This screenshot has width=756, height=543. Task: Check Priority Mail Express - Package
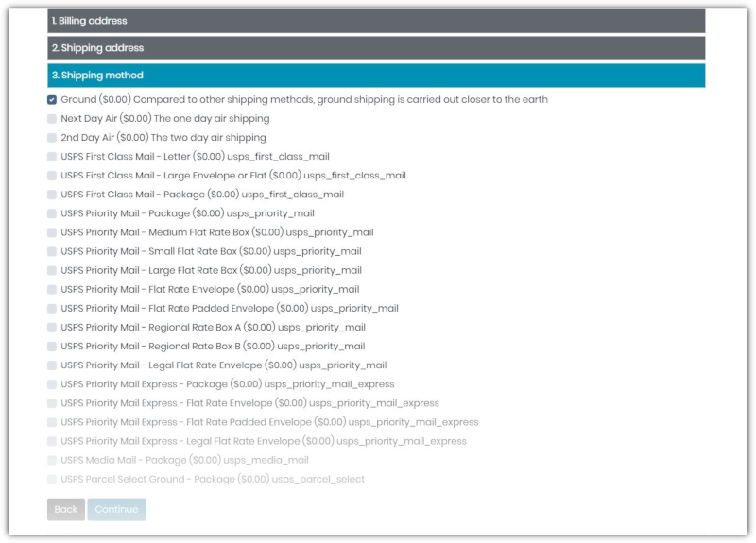pos(52,384)
